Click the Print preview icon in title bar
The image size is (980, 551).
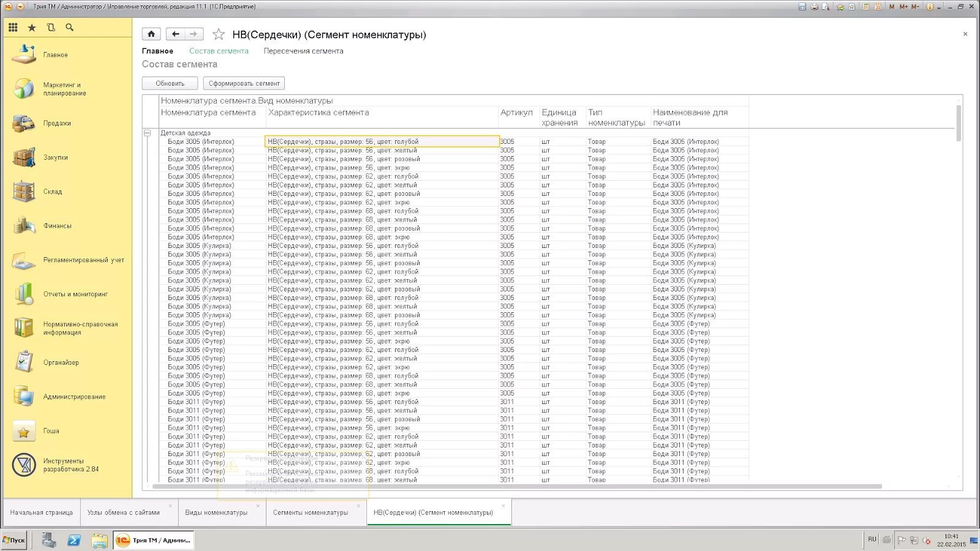coord(826,7)
